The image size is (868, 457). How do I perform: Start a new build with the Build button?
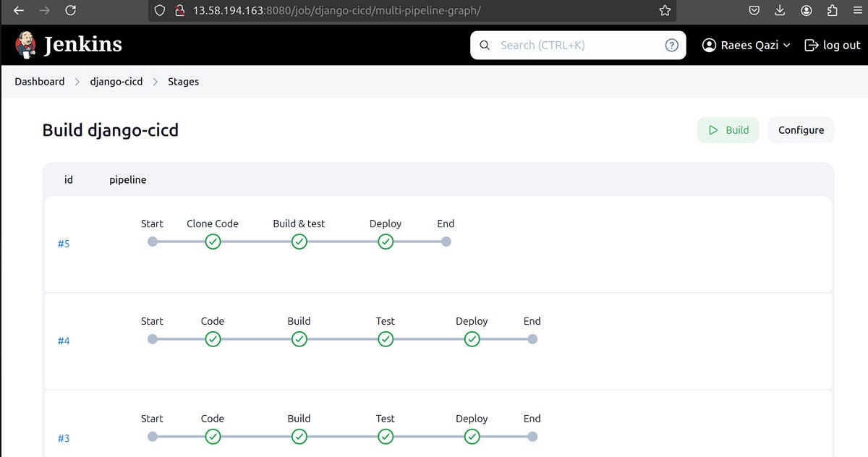pyautogui.click(x=728, y=130)
